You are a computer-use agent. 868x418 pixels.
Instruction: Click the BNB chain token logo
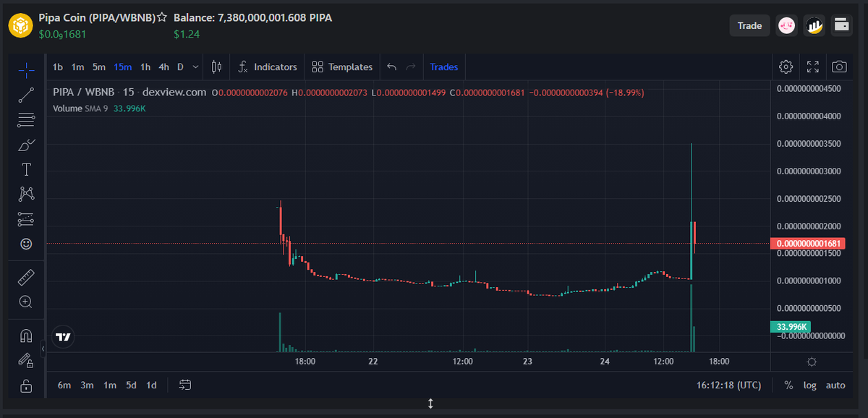(21, 25)
